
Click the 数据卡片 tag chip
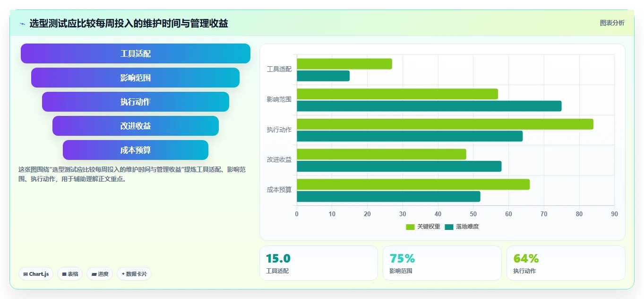[134, 274]
